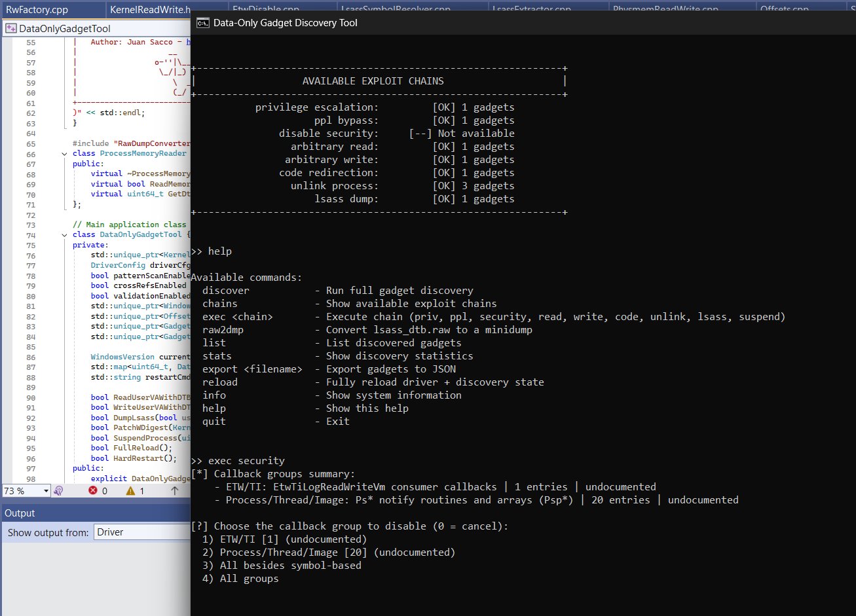Switch to the KernelReadWrite.h tab
The height and width of the screenshot is (616, 856).
(150, 10)
